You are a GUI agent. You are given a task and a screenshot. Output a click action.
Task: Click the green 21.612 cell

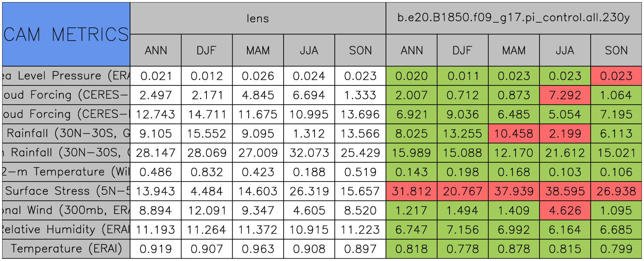click(565, 153)
